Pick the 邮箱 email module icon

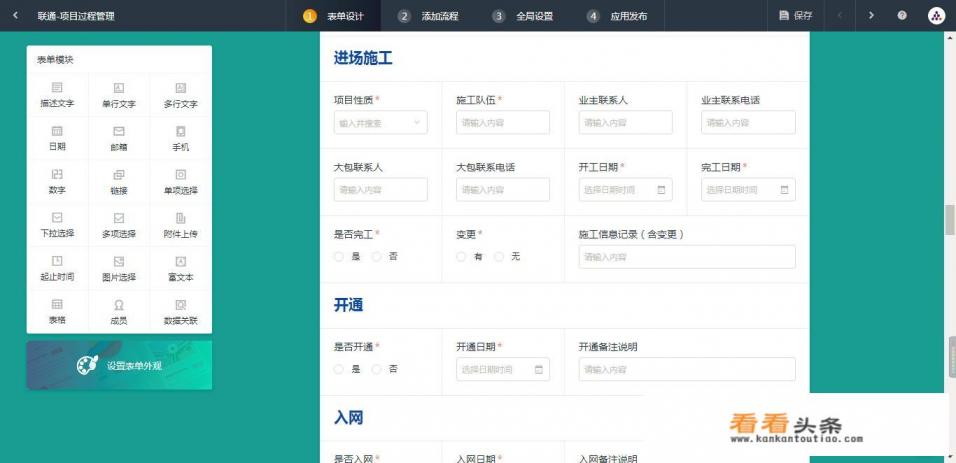coord(119,137)
